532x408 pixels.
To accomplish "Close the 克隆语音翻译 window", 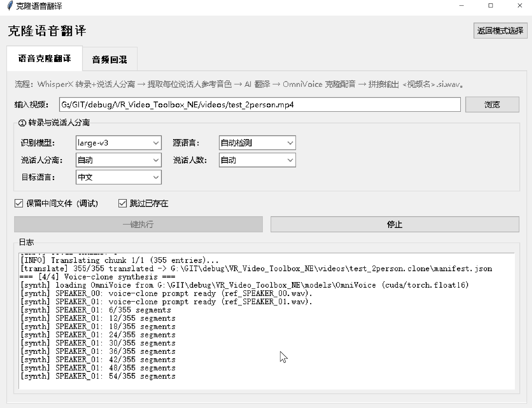I will click(x=520, y=6).
